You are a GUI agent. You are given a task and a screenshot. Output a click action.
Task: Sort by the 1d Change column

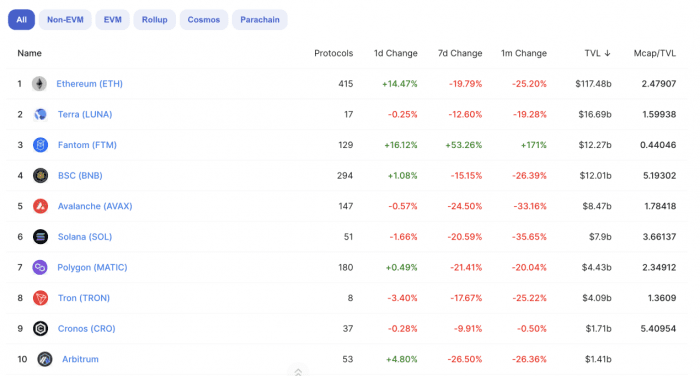coord(396,53)
